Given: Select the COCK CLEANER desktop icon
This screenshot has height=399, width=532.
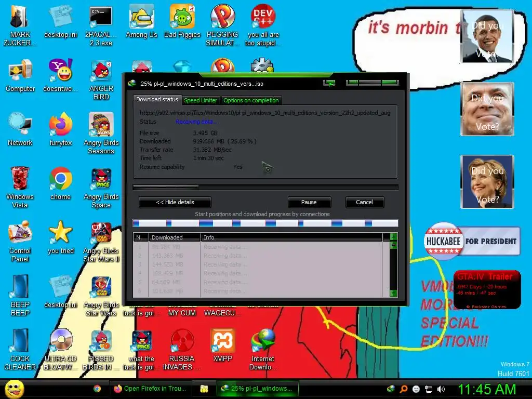Looking at the screenshot, I should [20, 350].
